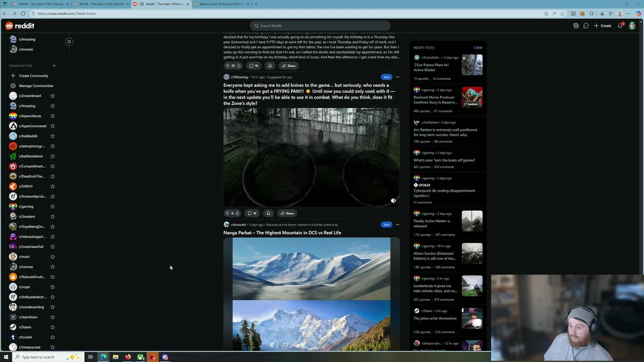644x362 pixels.
Task: Open browser settings and more menu
Action: click(629, 14)
